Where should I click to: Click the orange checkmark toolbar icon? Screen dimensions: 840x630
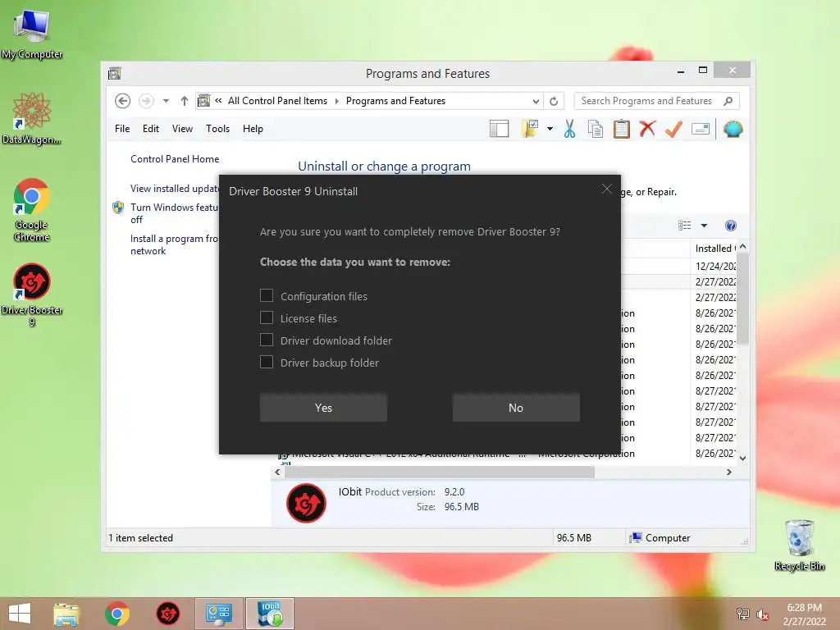point(673,129)
